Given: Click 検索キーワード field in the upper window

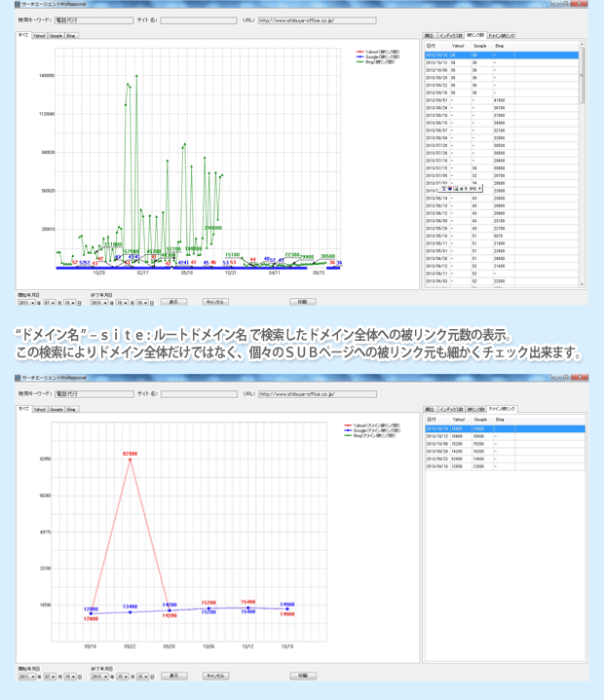Looking at the screenshot, I should click(94, 20).
